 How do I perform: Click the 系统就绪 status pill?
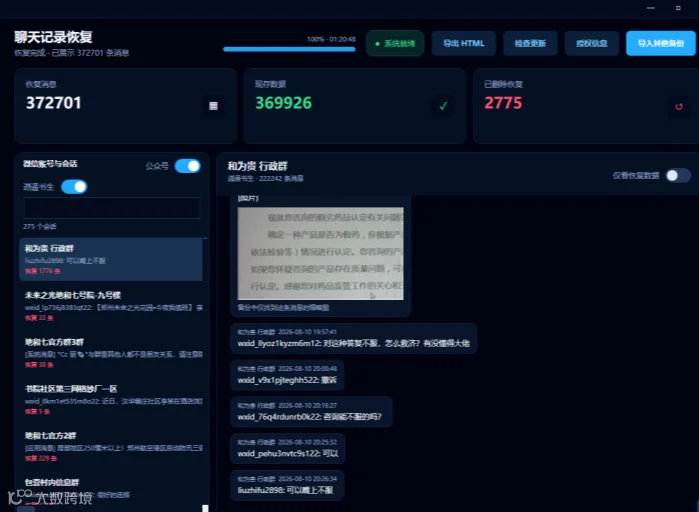(x=395, y=43)
